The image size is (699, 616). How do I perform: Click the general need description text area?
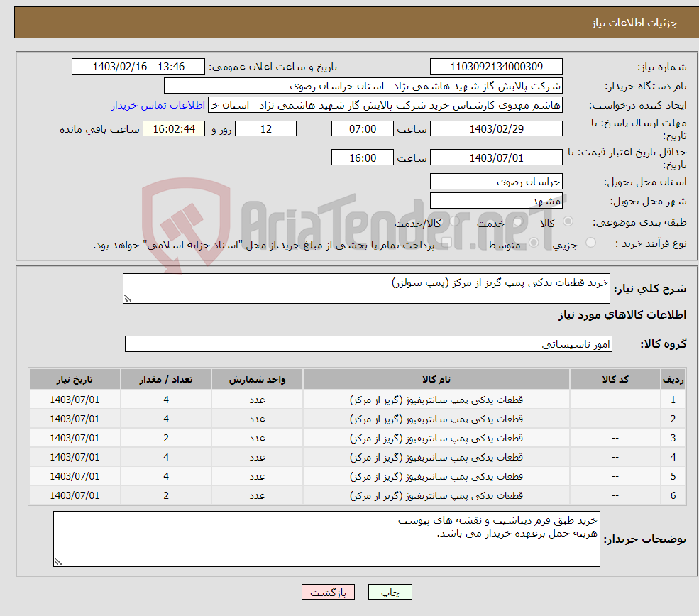[x=366, y=288]
